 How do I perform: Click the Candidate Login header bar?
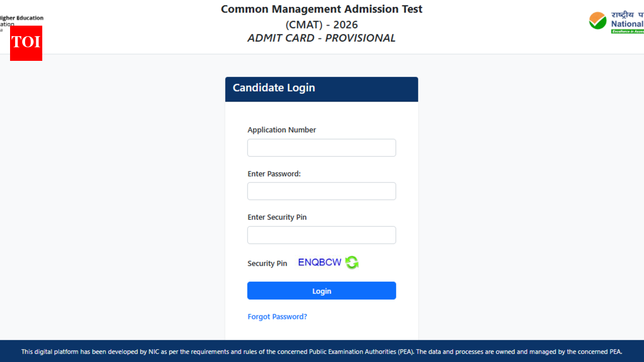pyautogui.click(x=321, y=88)
